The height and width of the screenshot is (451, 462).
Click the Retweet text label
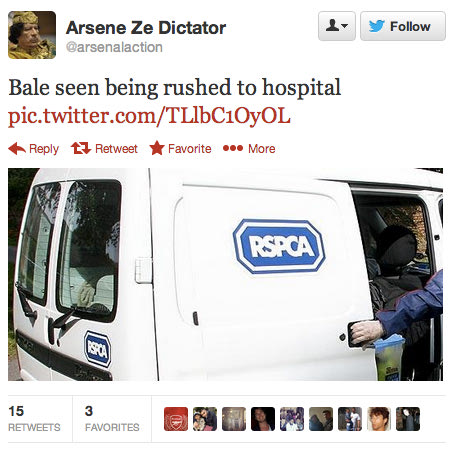tap(116, 149)
